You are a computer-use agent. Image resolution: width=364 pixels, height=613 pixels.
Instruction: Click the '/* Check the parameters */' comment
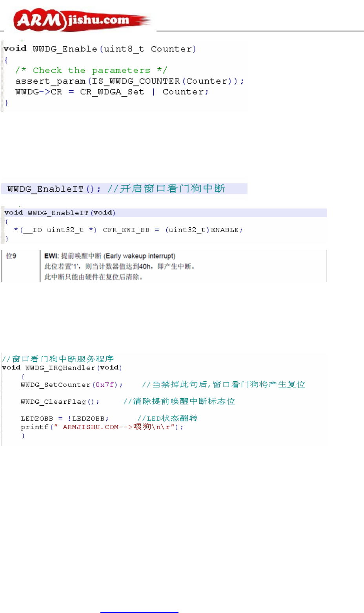pyautogui.click(x=91, y=70)
